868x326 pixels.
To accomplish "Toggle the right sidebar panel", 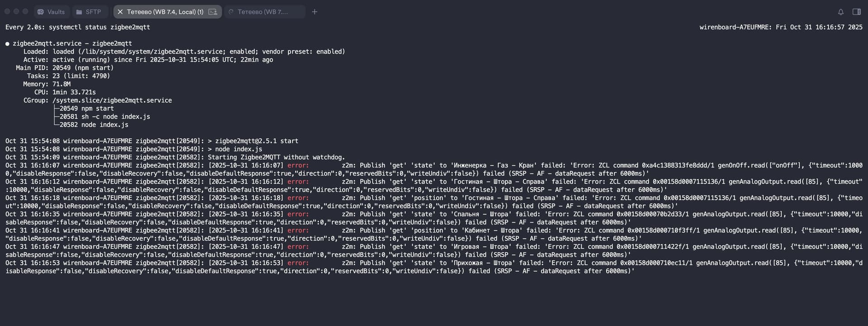I will coord(856,12).
